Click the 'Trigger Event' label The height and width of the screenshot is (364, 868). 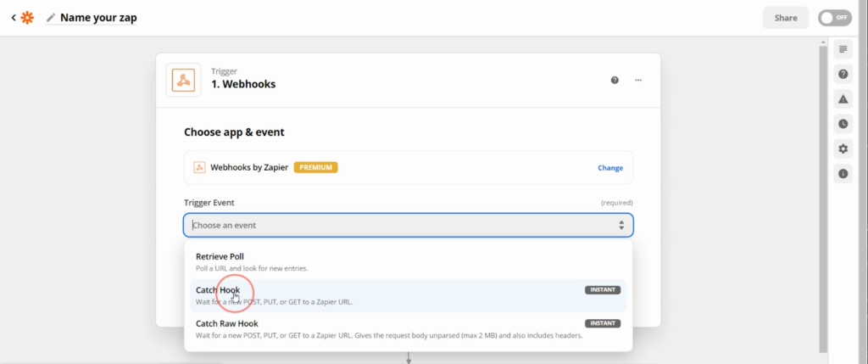[x=209, y=203]
